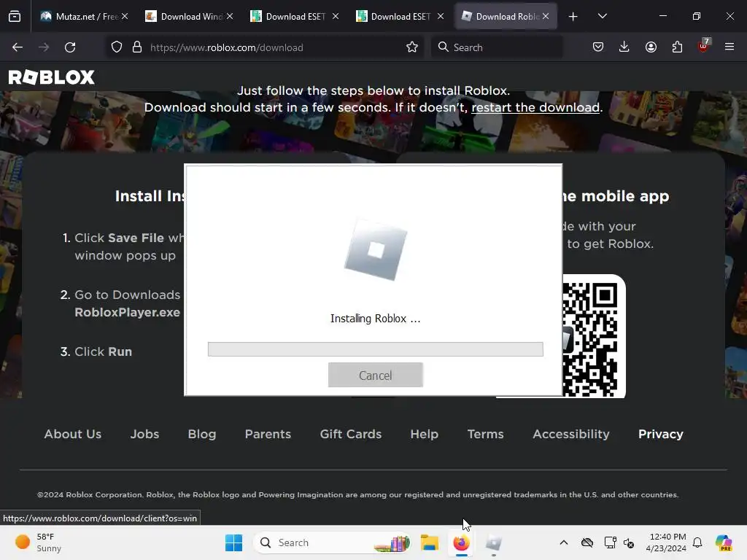Open the Privacy footer link

pos(661,435)
